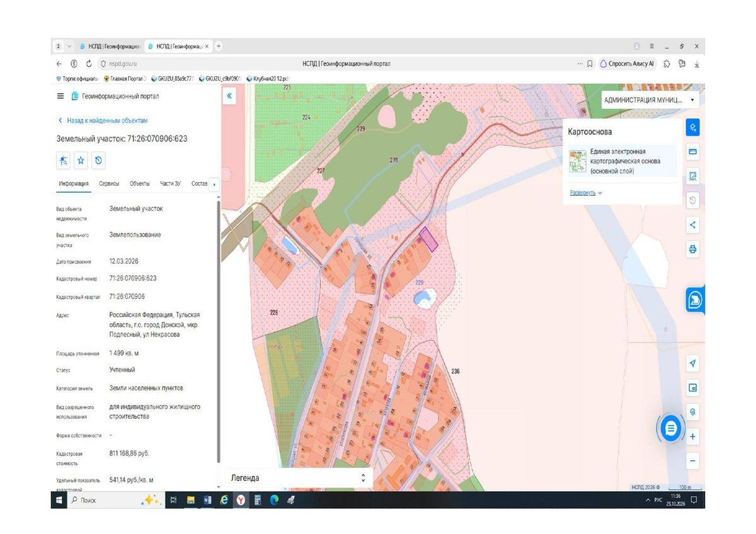
Task: Open the Части ЗУ tab
Action: [171, 184]
